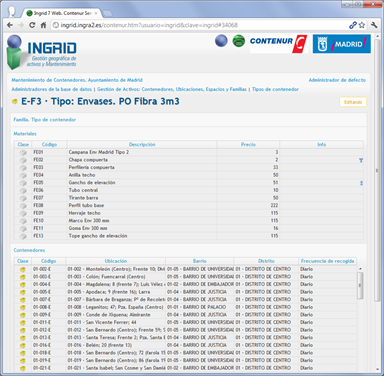Open the info icon on FE05 row
Image resolution: width=384 pixels, height=376 pixels.
[x=361, y=183]
